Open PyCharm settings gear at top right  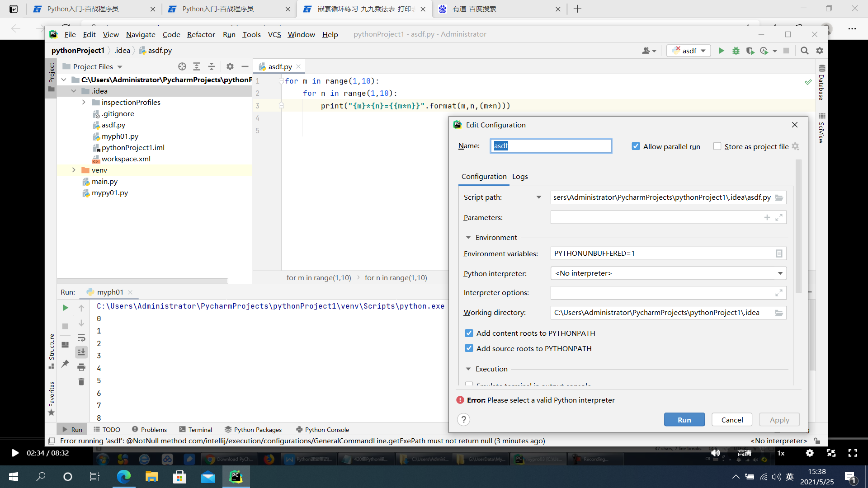(820, 51)
